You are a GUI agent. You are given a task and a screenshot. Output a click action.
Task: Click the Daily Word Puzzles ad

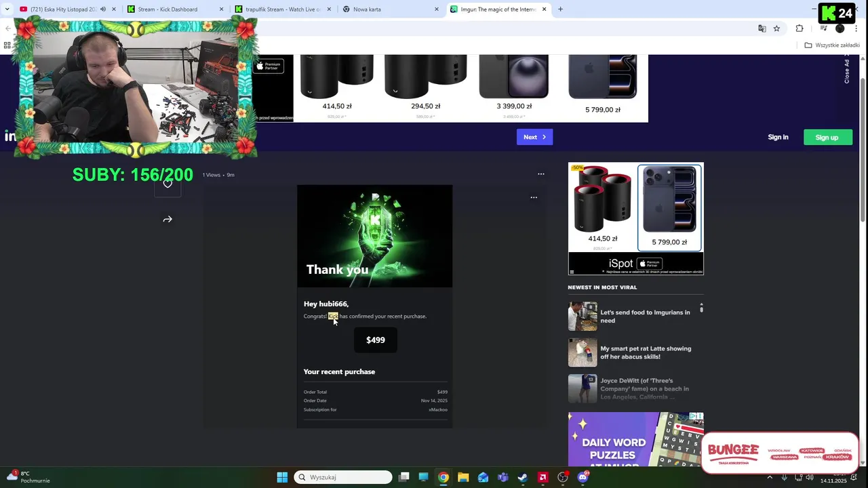click(636, 439)
